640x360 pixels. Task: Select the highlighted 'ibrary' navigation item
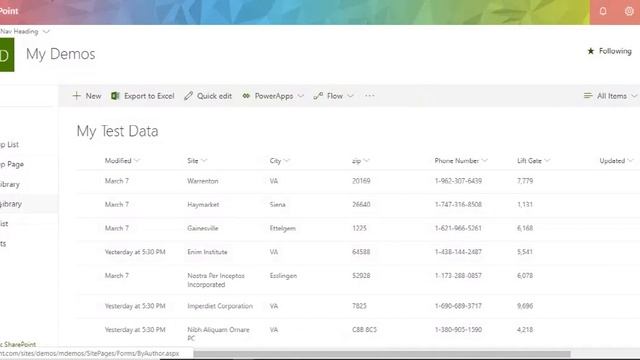[11, 204]
